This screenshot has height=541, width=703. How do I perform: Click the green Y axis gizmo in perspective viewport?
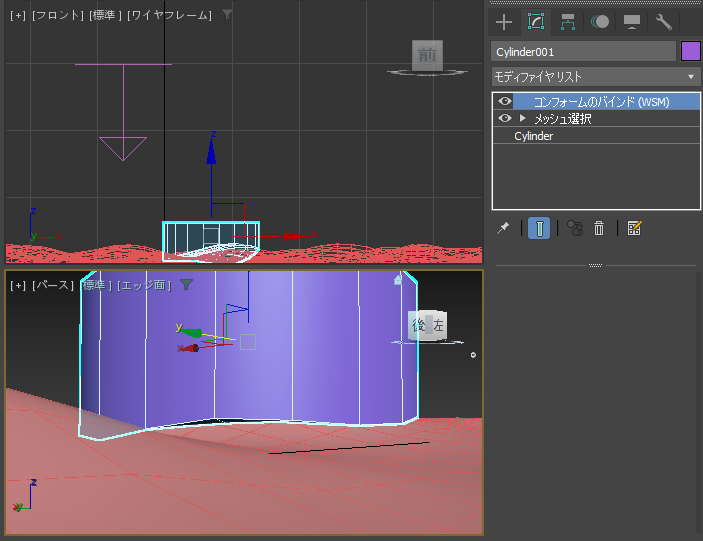[x=189, y=331]
